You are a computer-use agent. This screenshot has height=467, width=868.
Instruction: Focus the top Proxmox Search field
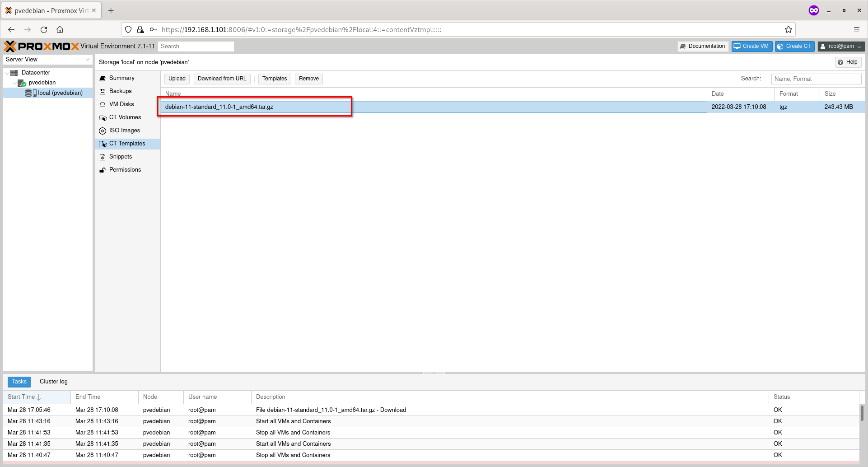(x=196, y=47)
